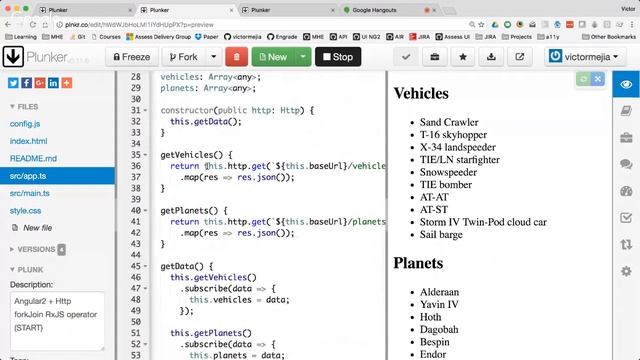
Task: Edit the plunk Description text box
Action: (x=57, y=321)
